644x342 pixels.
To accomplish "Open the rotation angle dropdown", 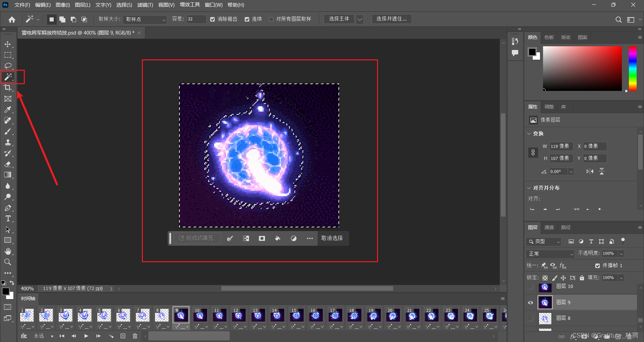I will pos(571,172).
